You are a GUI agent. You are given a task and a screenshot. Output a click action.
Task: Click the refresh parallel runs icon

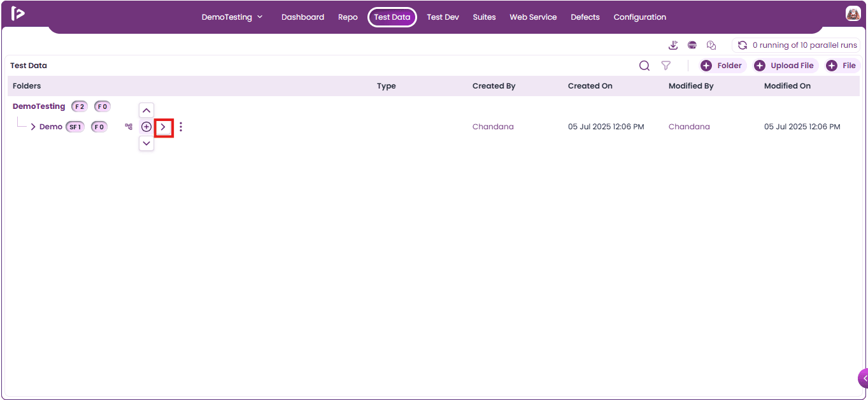click(x=742, y=45)
